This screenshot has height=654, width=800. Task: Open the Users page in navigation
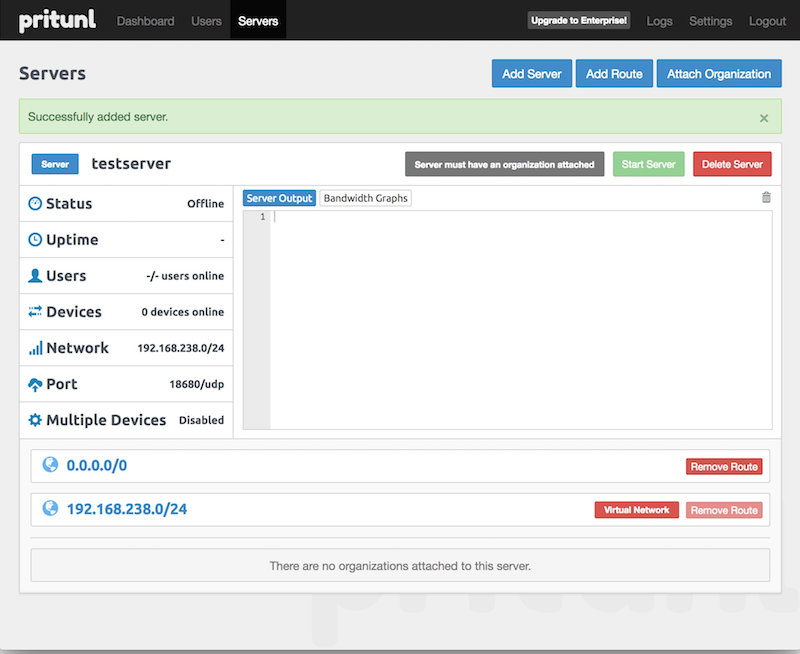pyautogui.click(x=206, y=21)
